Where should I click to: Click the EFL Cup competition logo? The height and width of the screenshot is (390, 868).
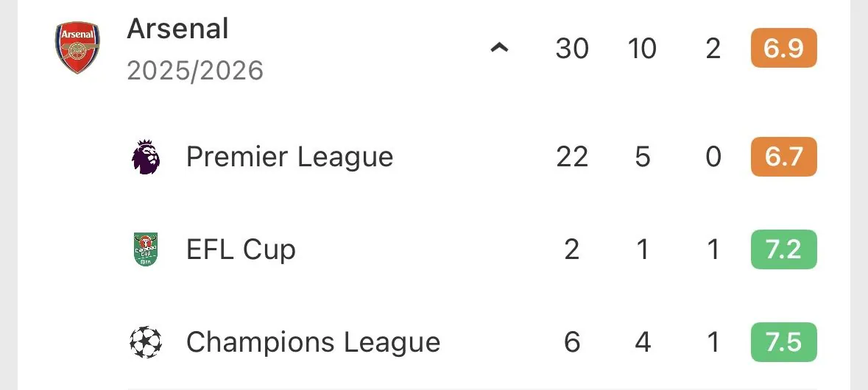tap(146, 249)
